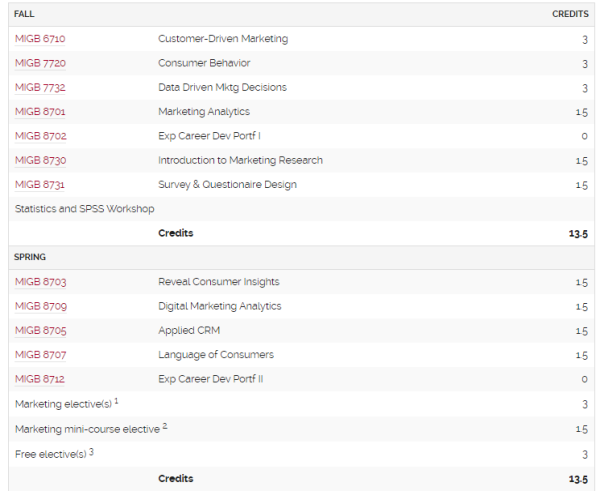The height and width of the screenshot is (491, 600).
Task: Open the MIGB 8712 course link
Action: pyautogui.click(x=40, y=379)
